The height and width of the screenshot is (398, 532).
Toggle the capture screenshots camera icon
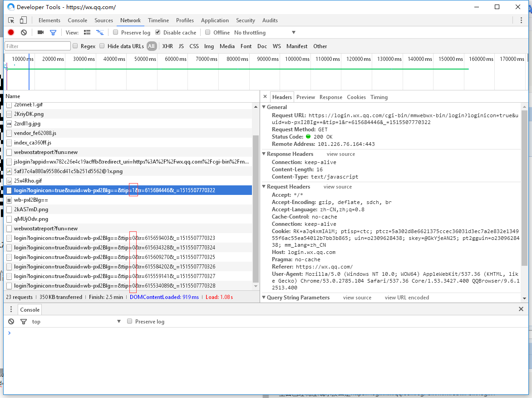point(41,32)
